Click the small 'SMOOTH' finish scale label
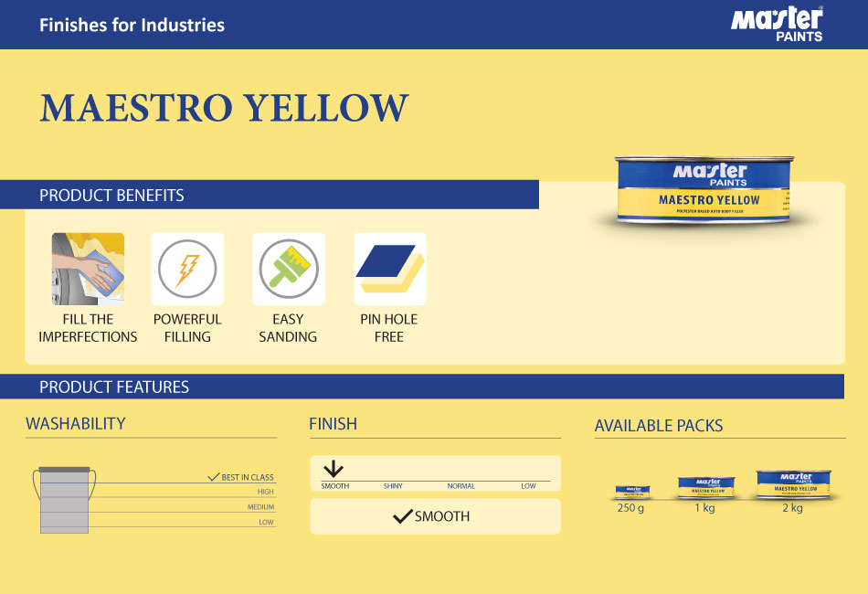868x594 pixels. click(335, 486)
